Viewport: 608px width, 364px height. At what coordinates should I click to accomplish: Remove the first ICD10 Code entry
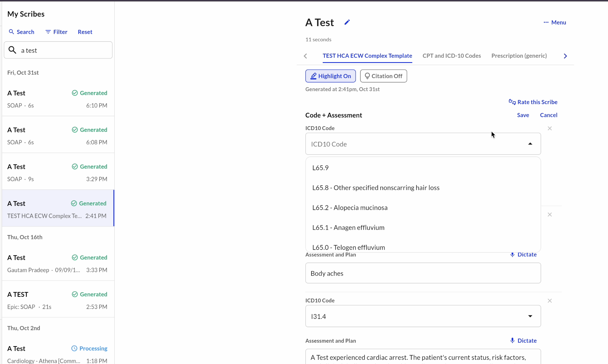pos(549,128)
